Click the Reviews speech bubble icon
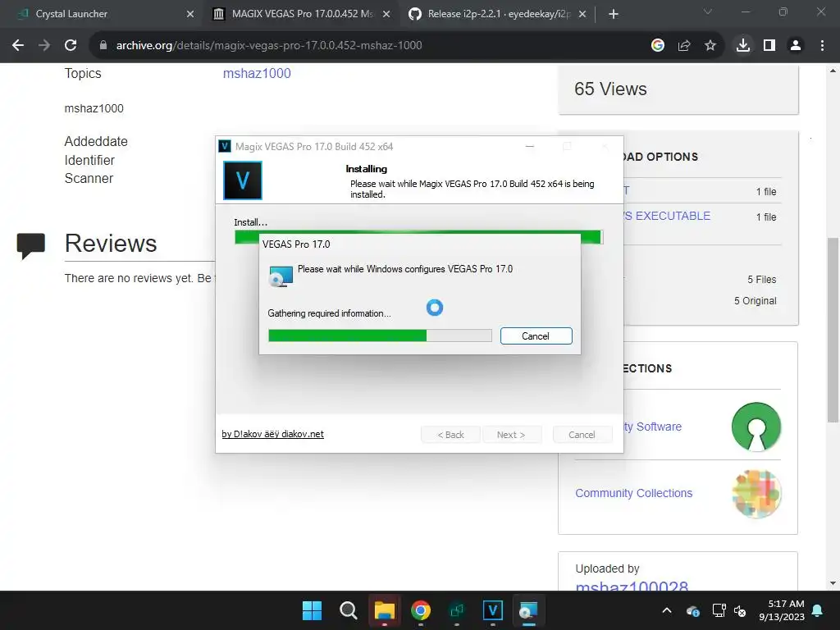This screenshot has width=840, height=630. (x=30, y=245)
